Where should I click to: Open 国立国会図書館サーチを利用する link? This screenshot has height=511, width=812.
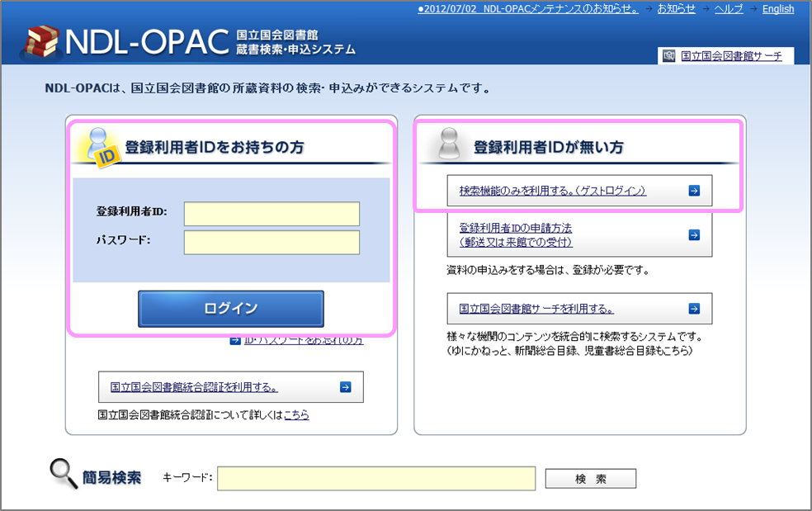point(536,309)
